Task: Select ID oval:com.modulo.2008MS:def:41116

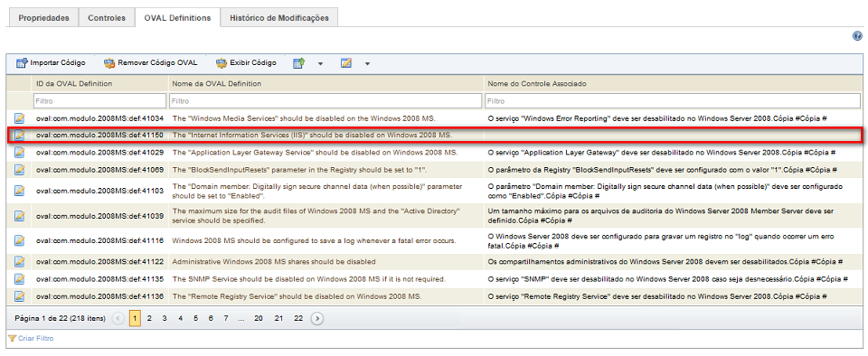Action: pyautogui.click(x=100, y=240)
